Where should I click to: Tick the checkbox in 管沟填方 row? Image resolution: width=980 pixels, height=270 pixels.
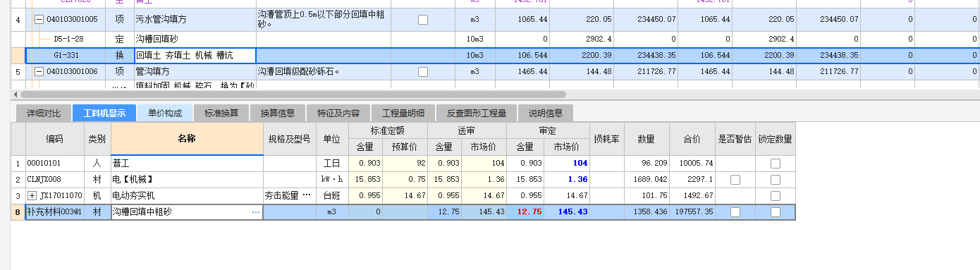422,72
